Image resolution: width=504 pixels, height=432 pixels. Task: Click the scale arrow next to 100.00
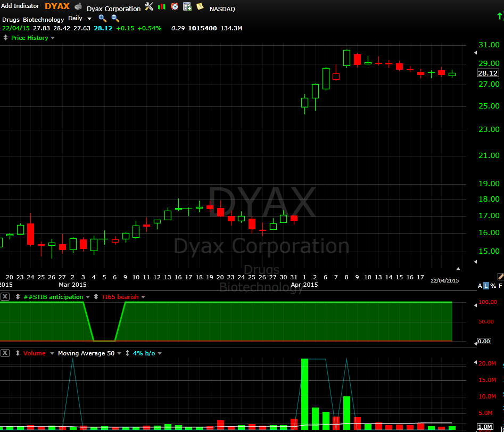pos(476,305)
